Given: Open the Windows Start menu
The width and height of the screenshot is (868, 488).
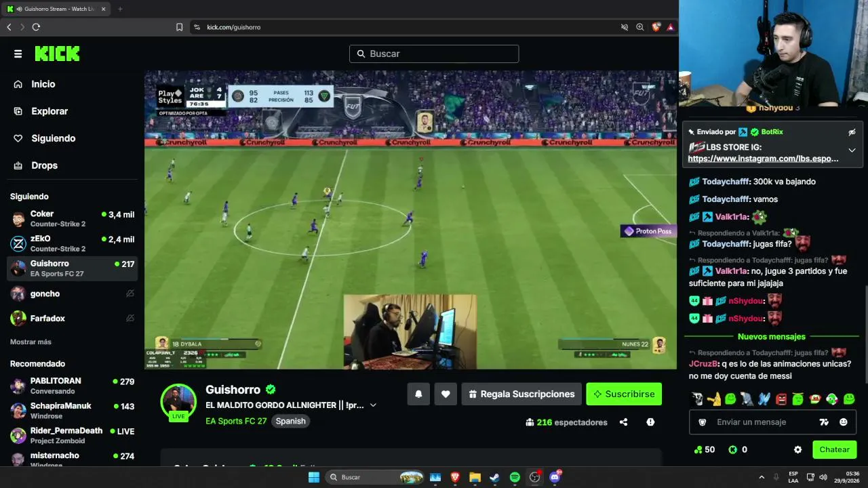Looking at the screenshot, I should [x=314, y=477].
